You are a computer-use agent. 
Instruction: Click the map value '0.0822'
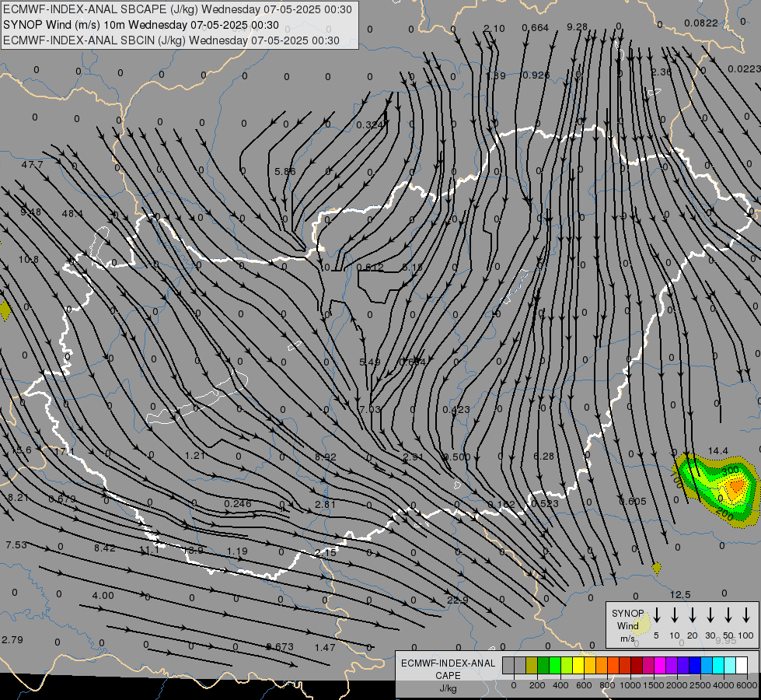pyautogui.click(x=701, y=23)
